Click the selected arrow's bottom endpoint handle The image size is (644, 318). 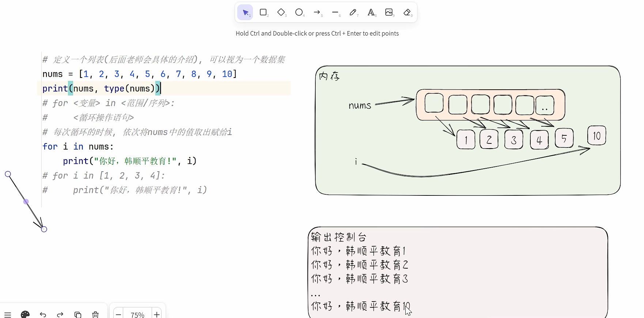[44, 229]
